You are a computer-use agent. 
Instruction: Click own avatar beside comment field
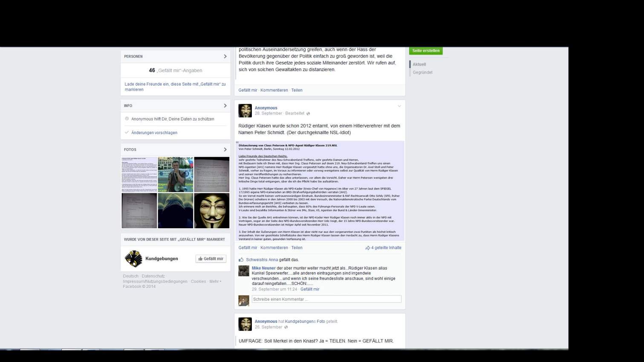[244, 301]
